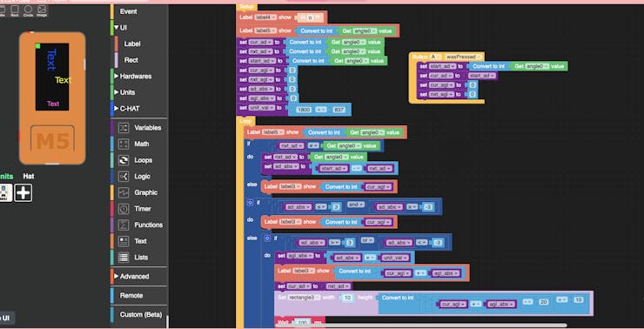Open the Custom (Beta) category
Screen dimensions: 644x329
pyautogui.click(x=141, y=314)
